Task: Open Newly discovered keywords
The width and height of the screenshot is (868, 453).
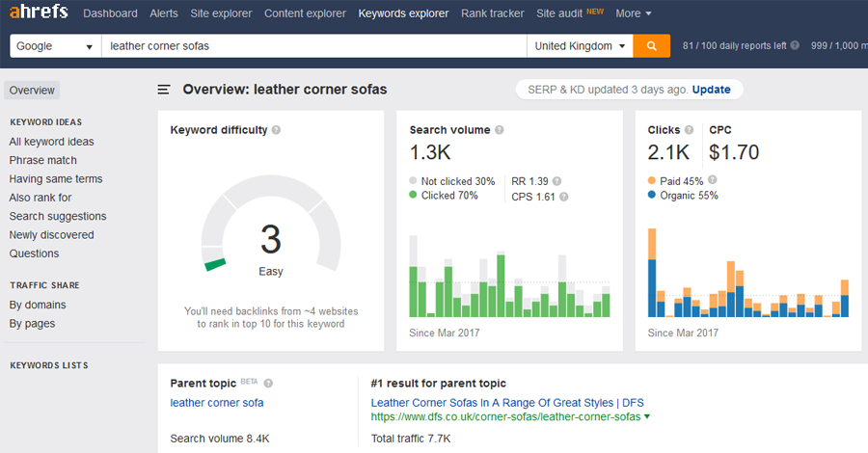Action: [51, 235]
